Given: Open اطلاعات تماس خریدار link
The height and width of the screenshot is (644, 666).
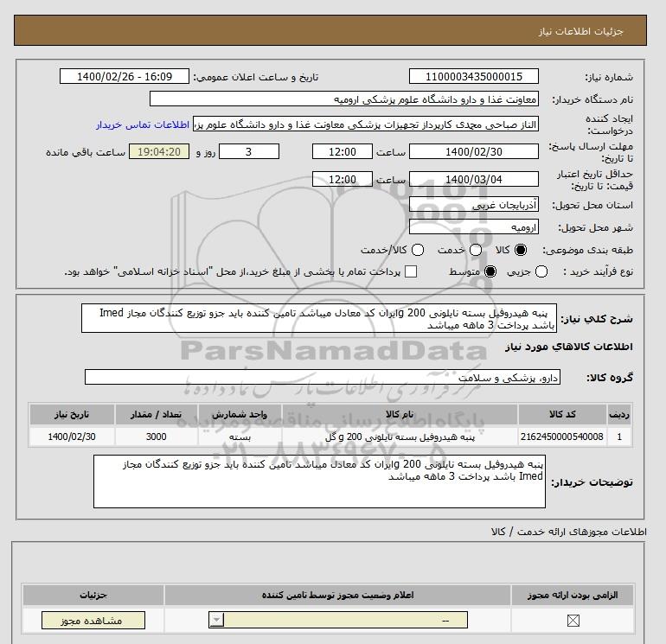Looking at the screenshot, I should (143, 124).
